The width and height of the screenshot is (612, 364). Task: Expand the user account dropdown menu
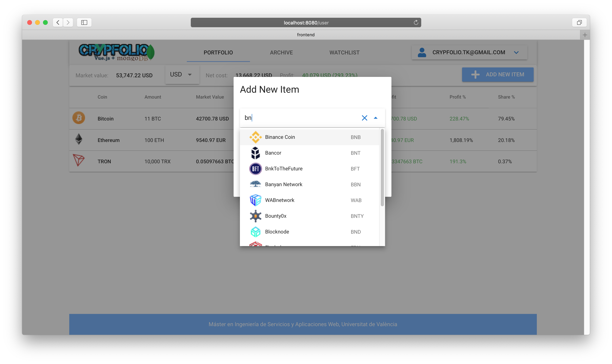(x=517, y=52)
